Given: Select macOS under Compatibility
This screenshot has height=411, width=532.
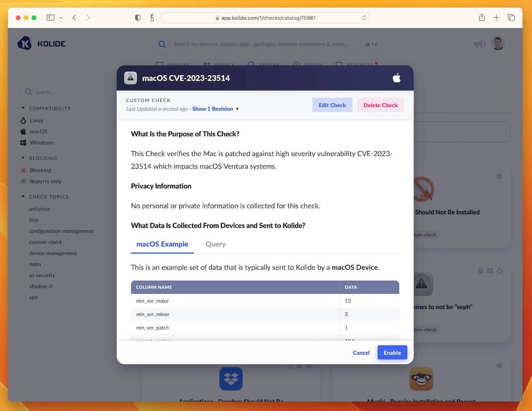Looking at the screenshot, I should click(38, 131).
